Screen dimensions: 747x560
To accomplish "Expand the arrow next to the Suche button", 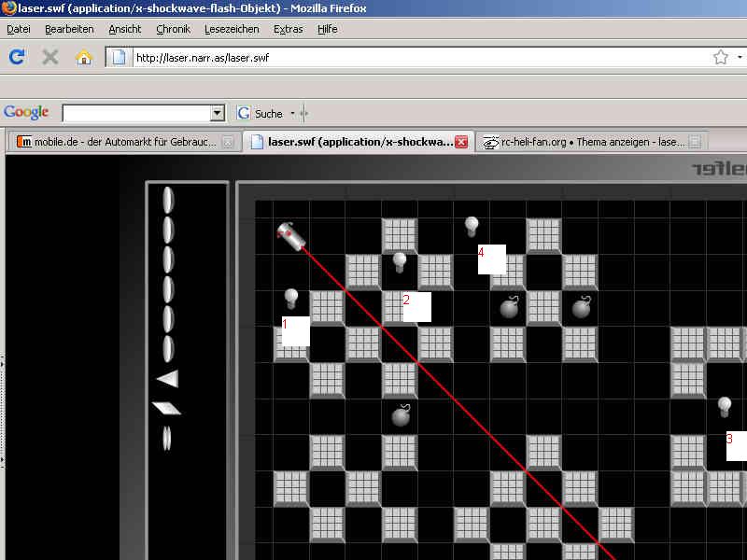I will 292,113.
